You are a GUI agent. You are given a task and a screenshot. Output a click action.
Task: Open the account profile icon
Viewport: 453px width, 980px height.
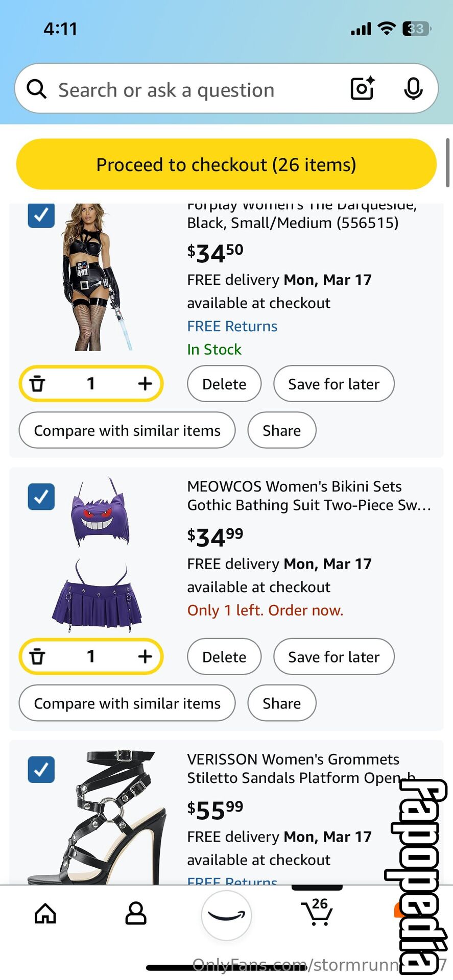tap(136, 914)
